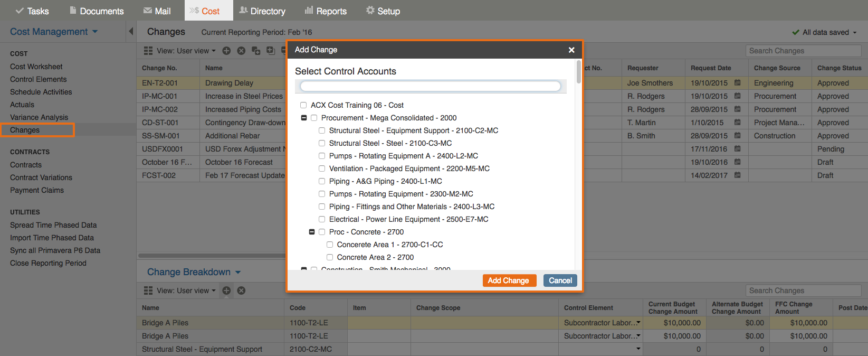This screenshot has height=356, width=868.
Task: Click delete icon in Change Breakdown toolbar
Action: tap(241, 291)
